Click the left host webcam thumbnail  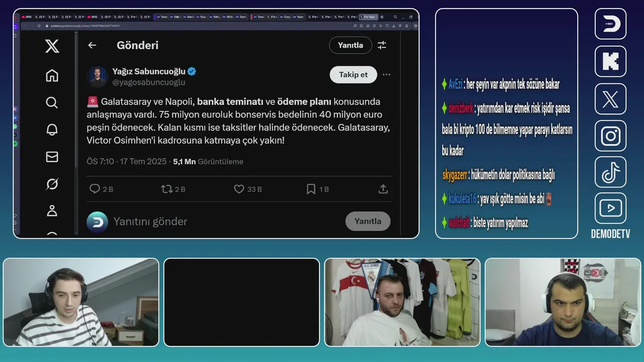pyautogui.click(x=81, y=302)
